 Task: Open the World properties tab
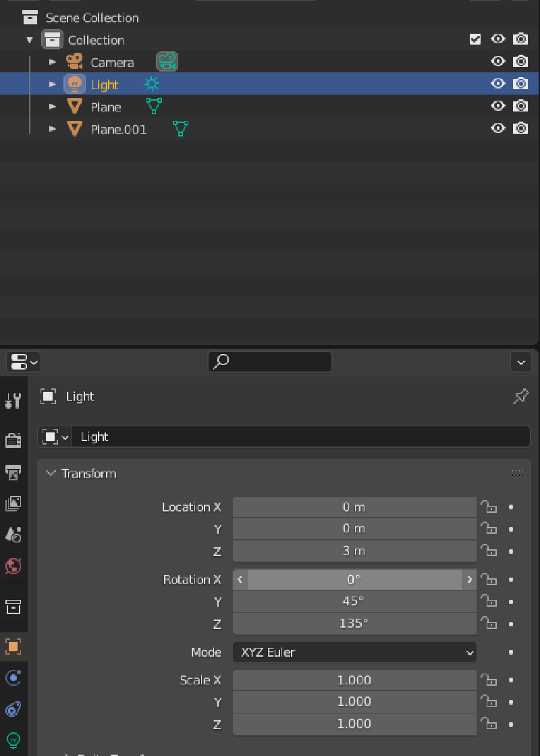13,565
